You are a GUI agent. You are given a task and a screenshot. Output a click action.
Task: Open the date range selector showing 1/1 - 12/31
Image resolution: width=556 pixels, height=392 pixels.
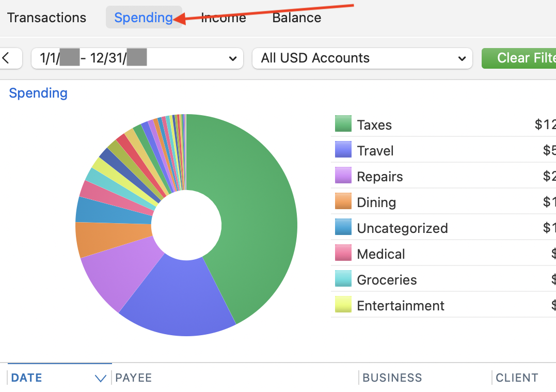point(137,58)
